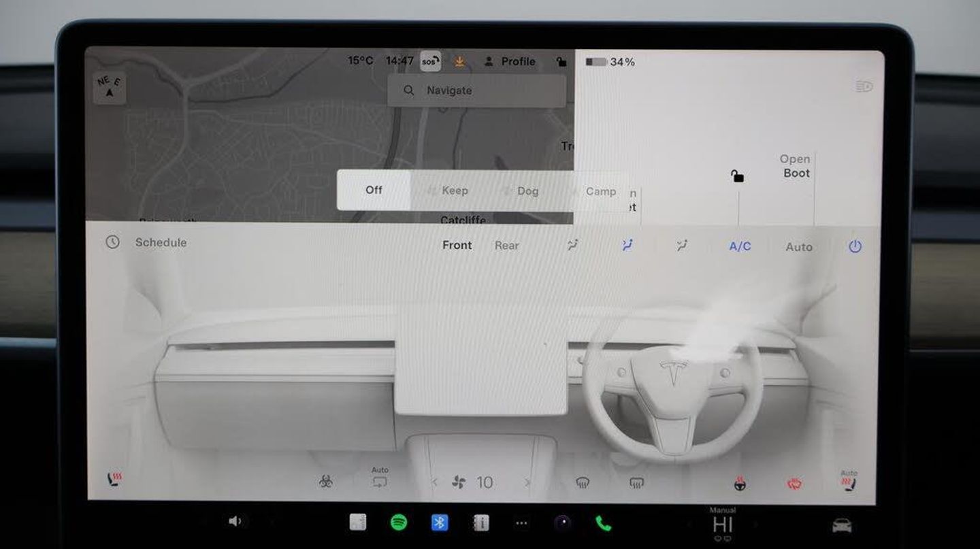Toggle the climate power button
The height and width of the screenshot is (549, 980).
[x=855, y=246]
